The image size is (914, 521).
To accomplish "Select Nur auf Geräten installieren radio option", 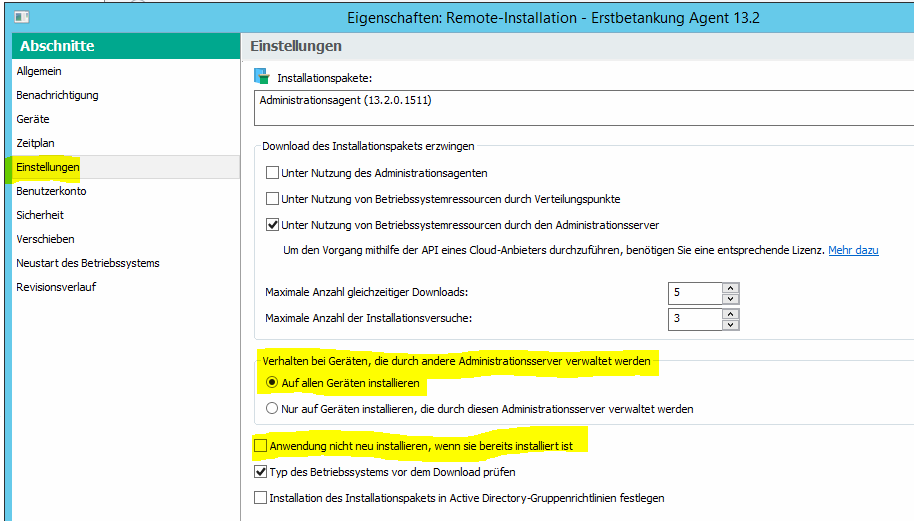I will [x=272, y=409].
